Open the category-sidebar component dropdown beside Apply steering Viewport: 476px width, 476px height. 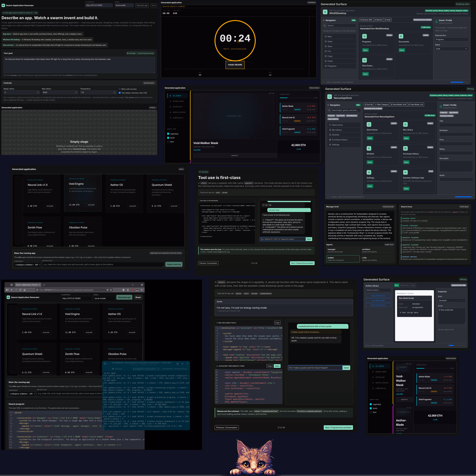(x=28, y=265)
